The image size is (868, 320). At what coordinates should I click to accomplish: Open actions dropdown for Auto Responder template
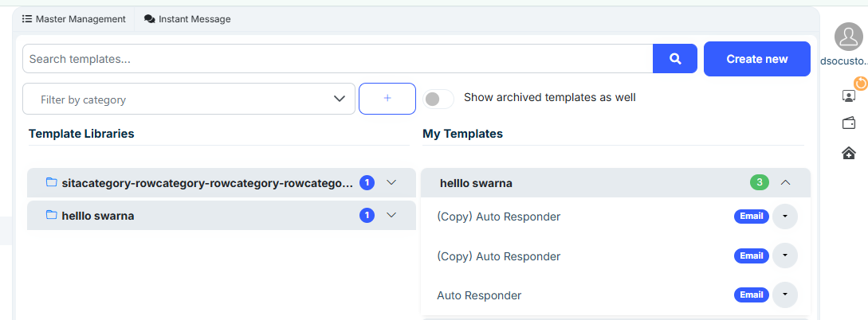785,295
